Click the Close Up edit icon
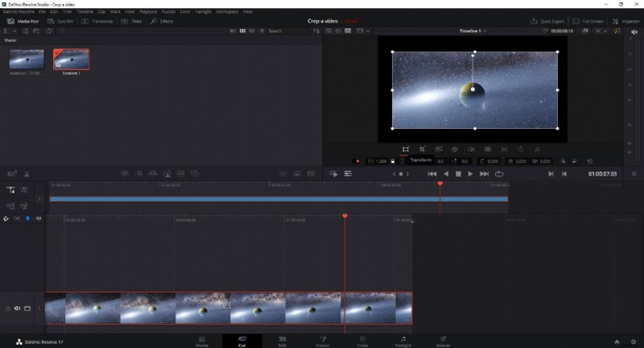Image resolution: width=644 pixels, height=348 pixels. tap(167, 174)
